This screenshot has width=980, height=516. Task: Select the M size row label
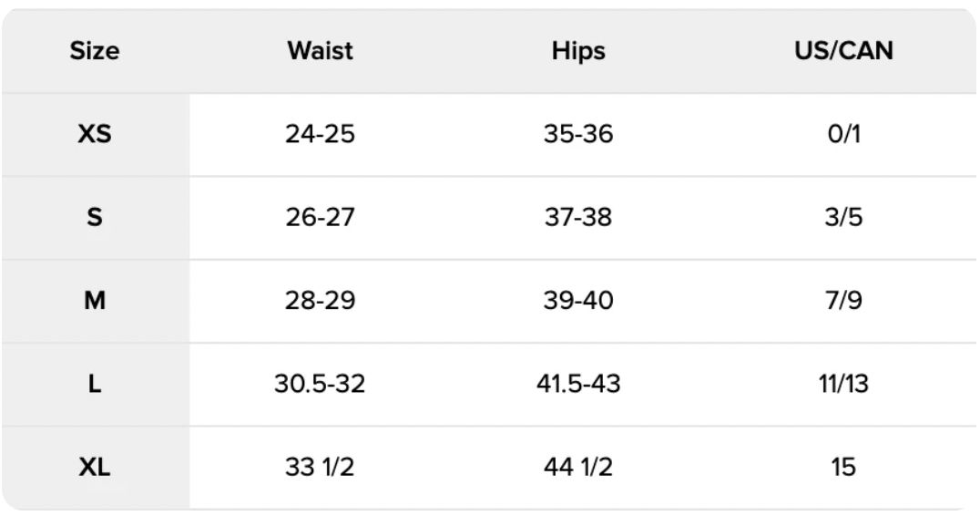(x=95, y=302)
